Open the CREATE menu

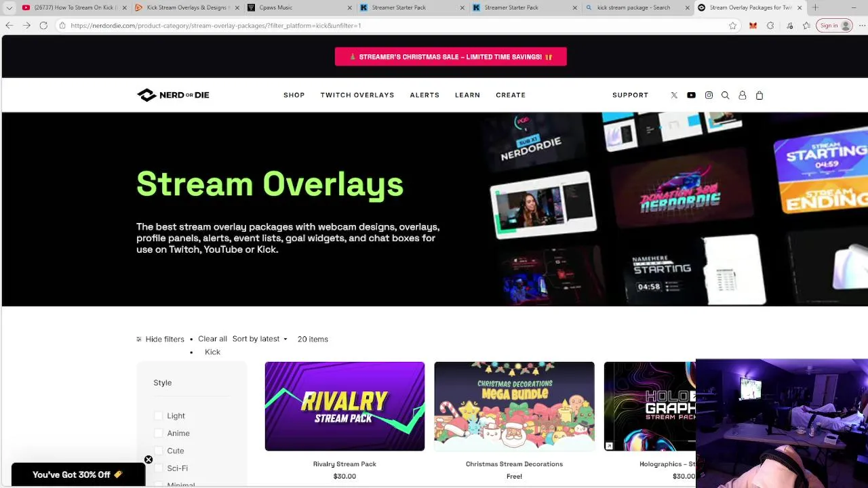pyautogui.click(x=511, y=95)
